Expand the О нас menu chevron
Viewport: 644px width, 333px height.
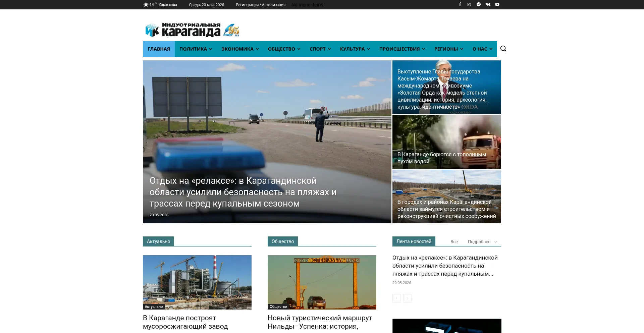[491, 49]
